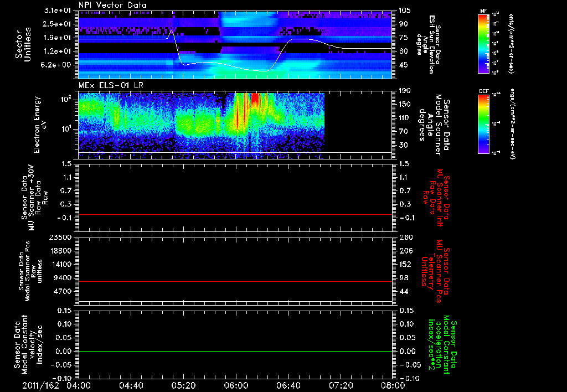Image resolution: width=567 pixels, height=392 pixels.
Task: Select the 'Model Scanner Pos' left axis label
Action: [30, 271]
